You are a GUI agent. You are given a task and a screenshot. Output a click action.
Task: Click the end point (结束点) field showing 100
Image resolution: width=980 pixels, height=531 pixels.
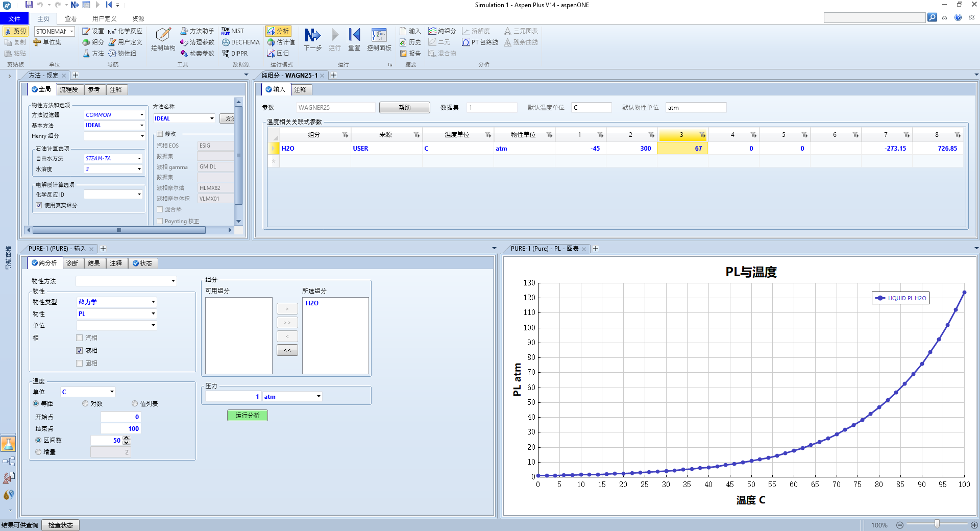pyautogui.click(x=120, y=428)
